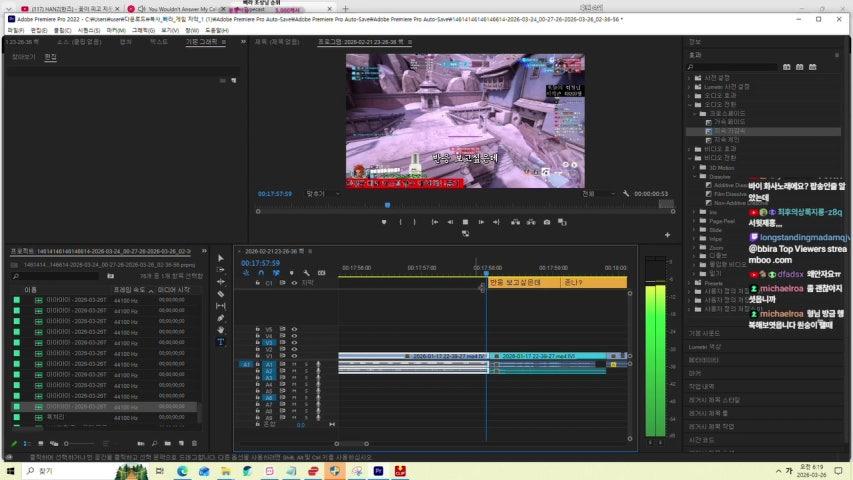Select the Razor tool
This screenshot has width=853, height=480.
(x=221, y=294)
